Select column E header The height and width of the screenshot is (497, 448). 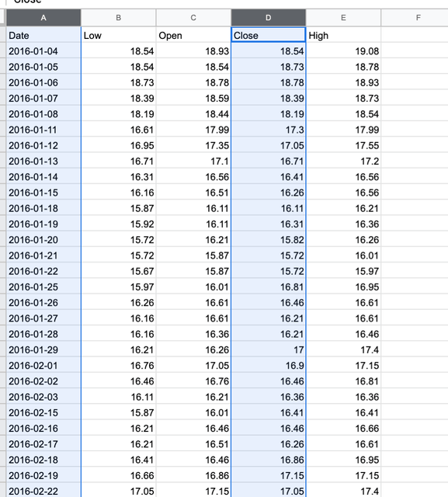343,18
